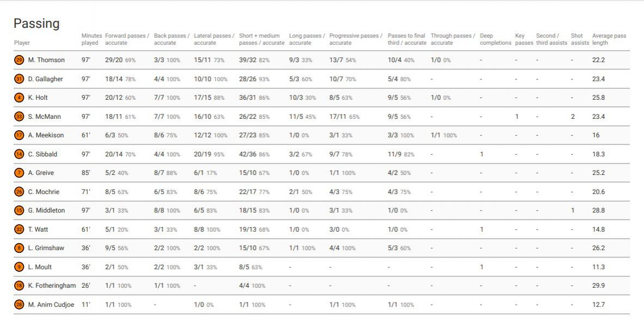Select A. Meekison's number 17 jersey badge
Viewport: 644px width, 321px height.
click(x=19, y=135)
